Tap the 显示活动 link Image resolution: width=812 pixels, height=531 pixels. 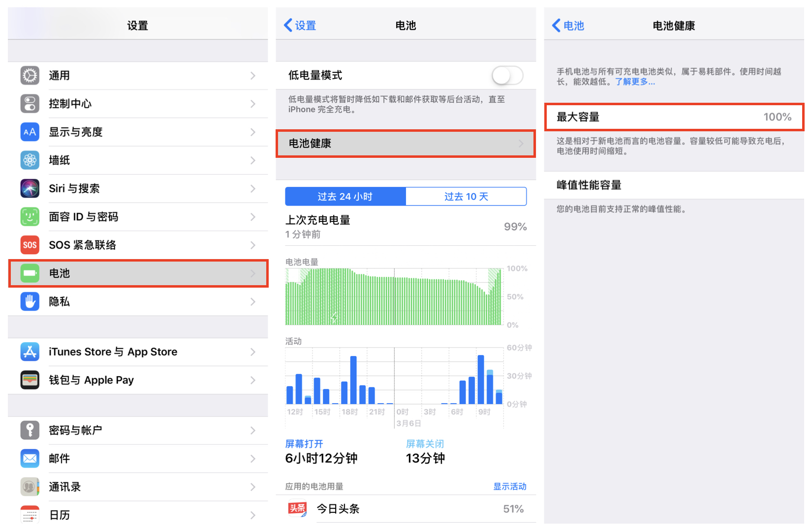coord(509,486)
